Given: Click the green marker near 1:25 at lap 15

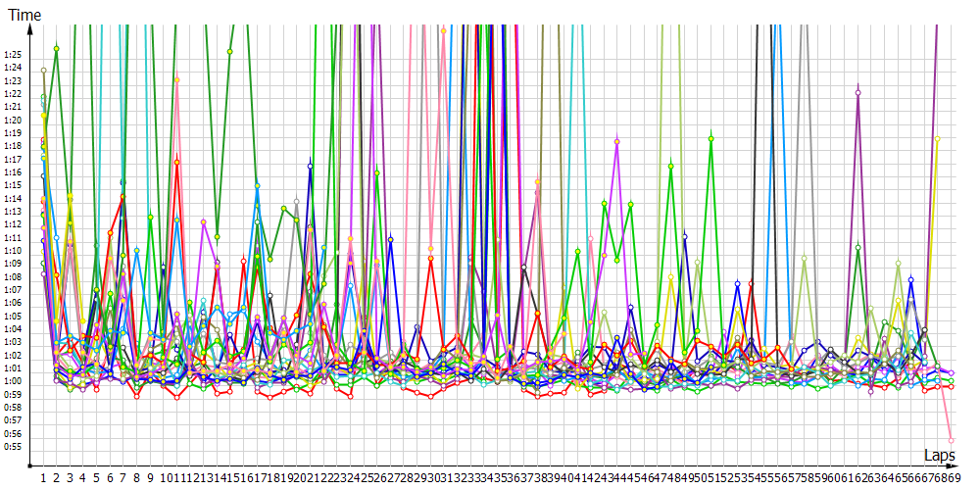Looking at the screenshot, I should point(230,51).
